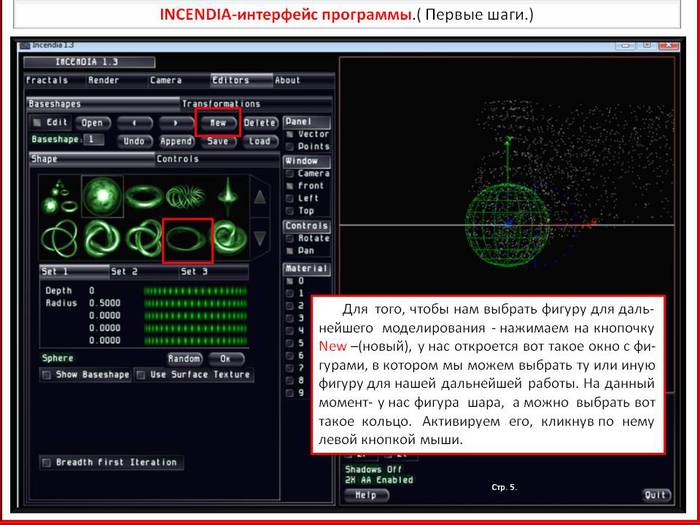Click the Load button
The image size is (700, 525).
coord(260,142)
